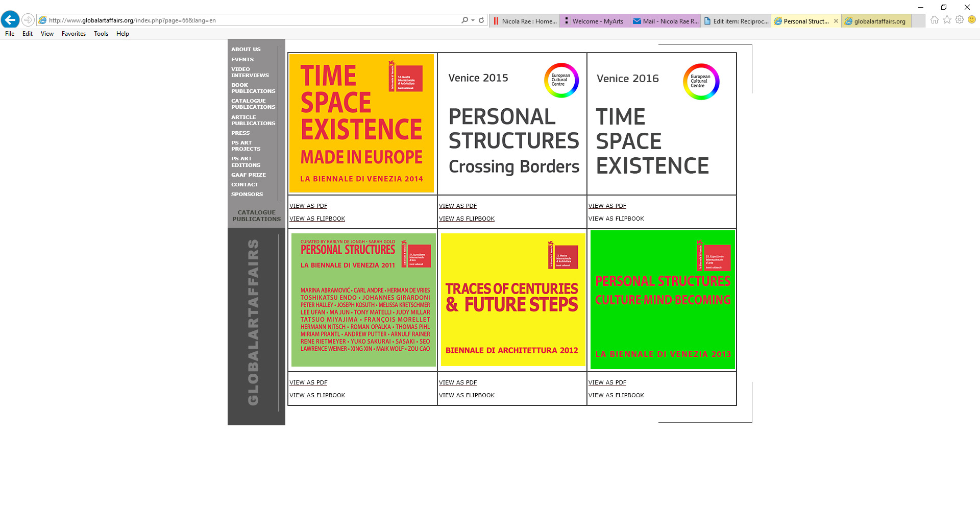
Task: Open the File menu
Action: point(10,34)
